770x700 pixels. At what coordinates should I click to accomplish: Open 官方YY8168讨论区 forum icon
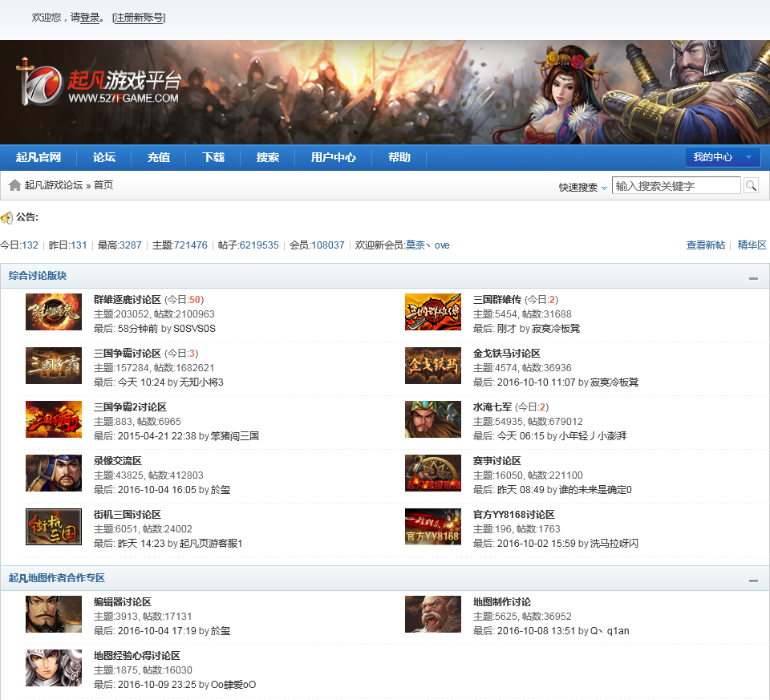pos(433,527)
